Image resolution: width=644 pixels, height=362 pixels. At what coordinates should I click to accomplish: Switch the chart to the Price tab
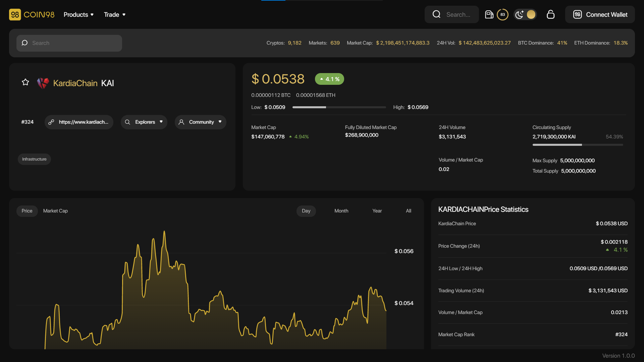(27, 211)
